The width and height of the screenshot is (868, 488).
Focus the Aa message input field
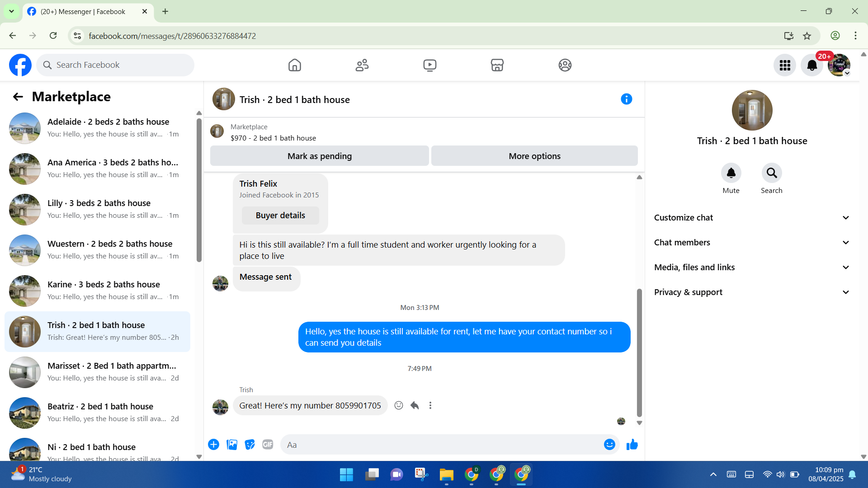(441, 445)
